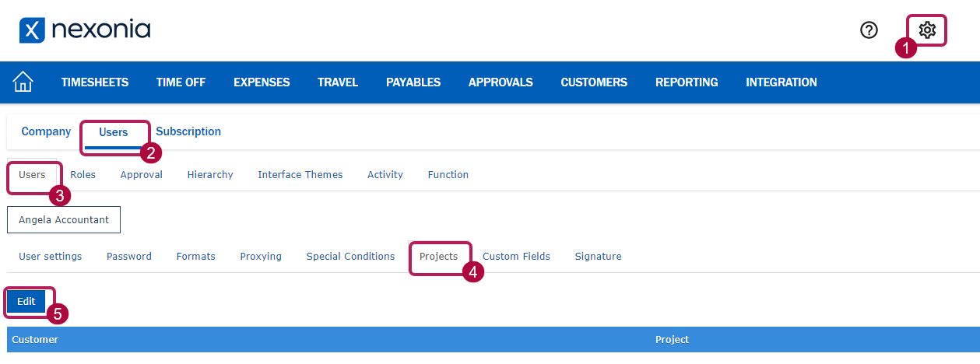Switch to the Subscription tab
This screenshot has height=364, width=980.
(x=188, y=131)
